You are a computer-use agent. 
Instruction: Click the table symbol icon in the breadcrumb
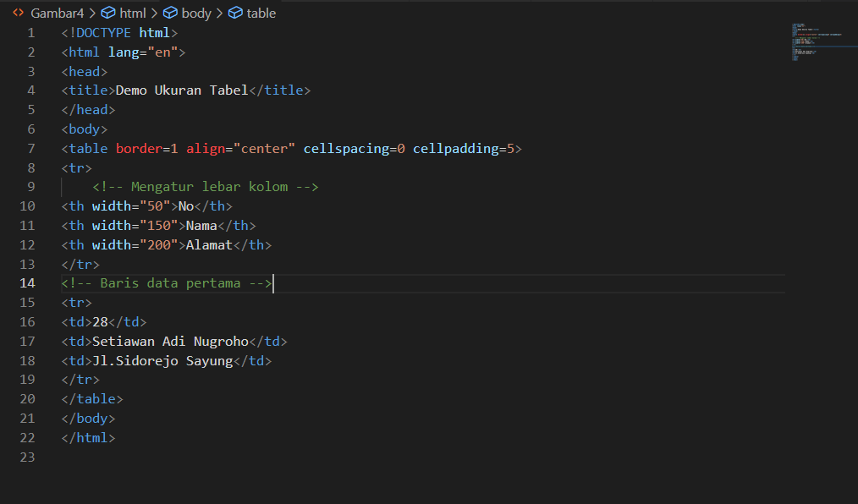234,13
